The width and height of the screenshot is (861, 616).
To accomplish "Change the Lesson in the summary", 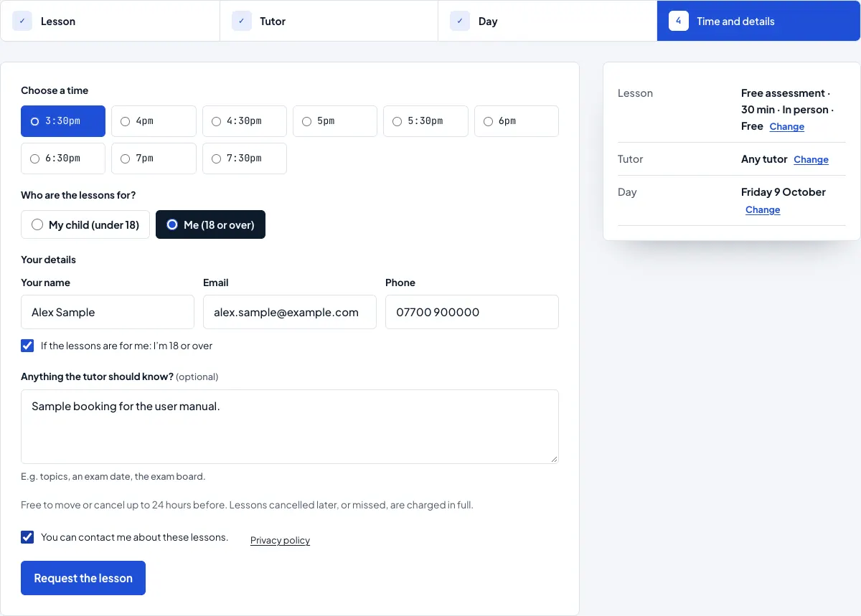I will 787,127.
